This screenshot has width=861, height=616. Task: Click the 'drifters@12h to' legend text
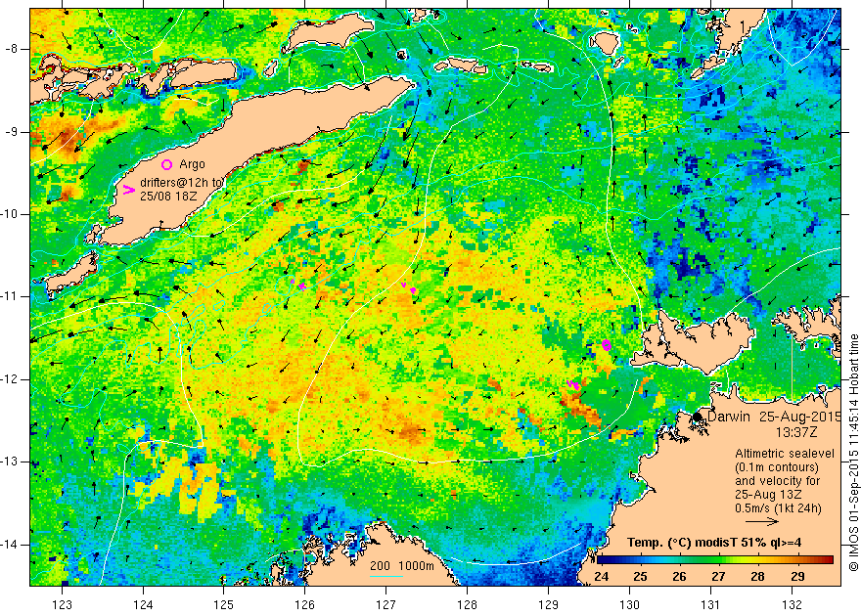(x=182, y=183)
